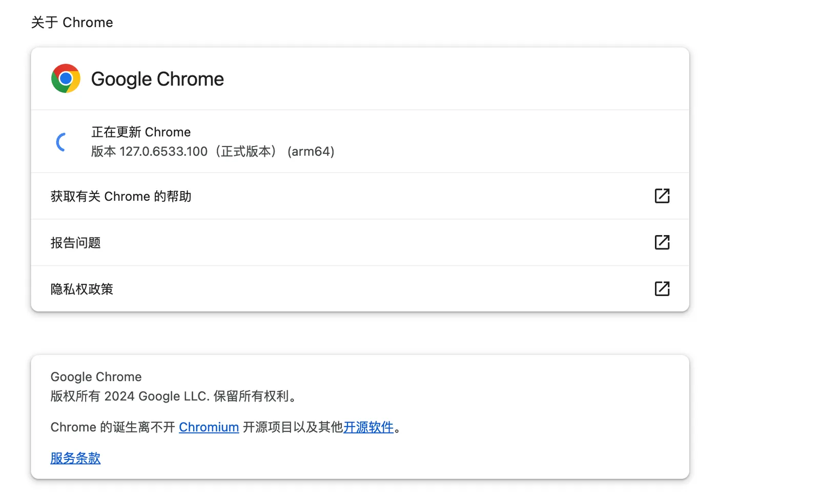Open external link icon for 获取有关 Chrome 的帮助
Screen dimensions: 820x504
coord(662,196)
